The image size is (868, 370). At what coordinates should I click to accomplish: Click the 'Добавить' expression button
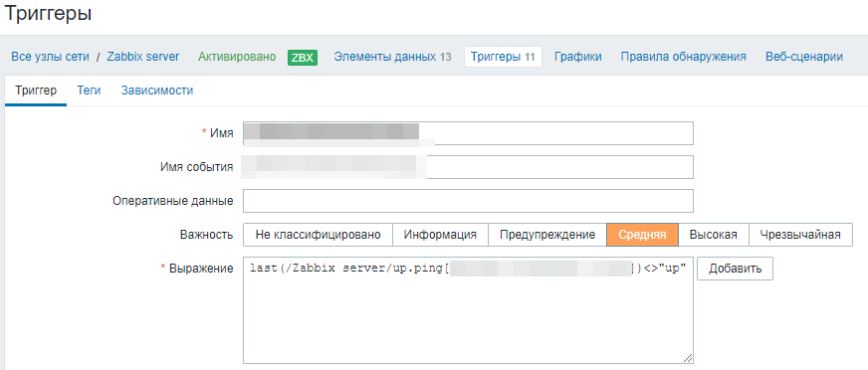(x=736, y=269)
